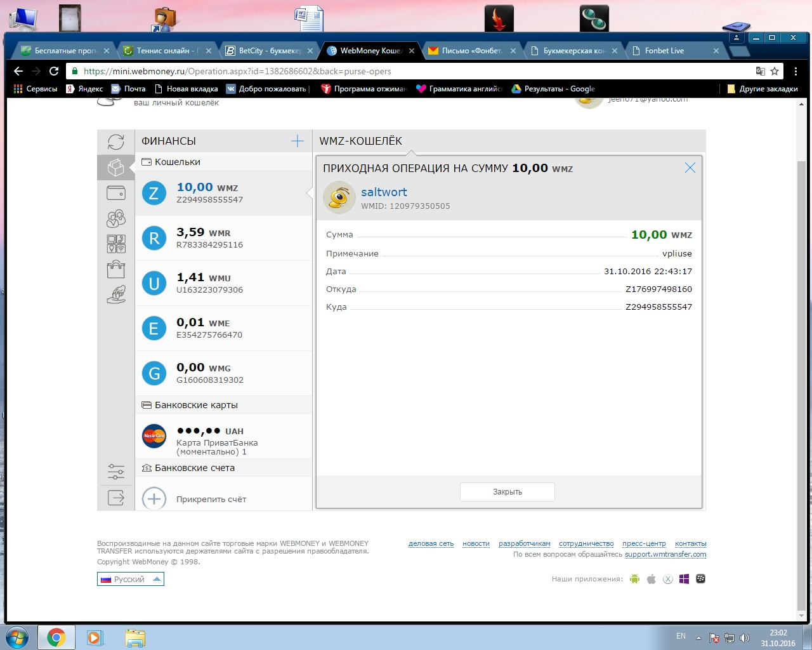Click the translate page icon

(760, 71)
